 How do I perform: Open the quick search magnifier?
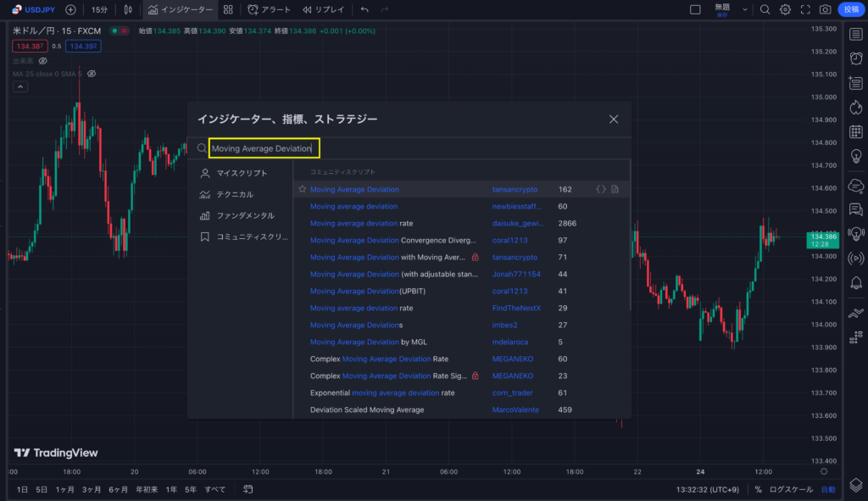765,9
